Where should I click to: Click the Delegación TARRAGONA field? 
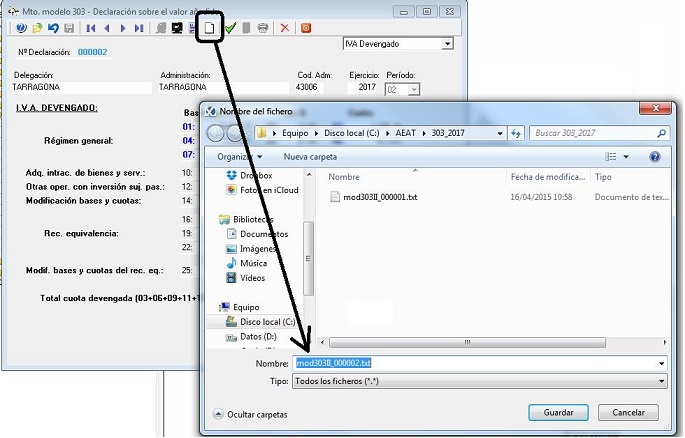(81, 87)
